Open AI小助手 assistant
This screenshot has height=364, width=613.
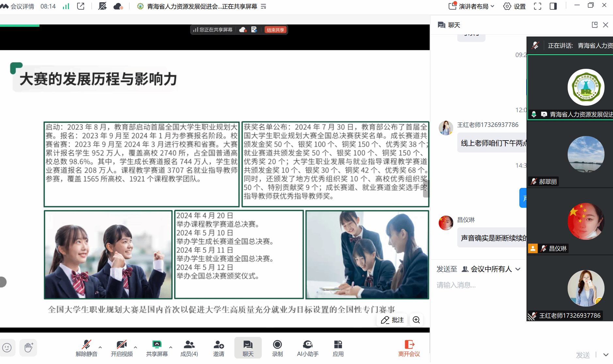[308, 348]
